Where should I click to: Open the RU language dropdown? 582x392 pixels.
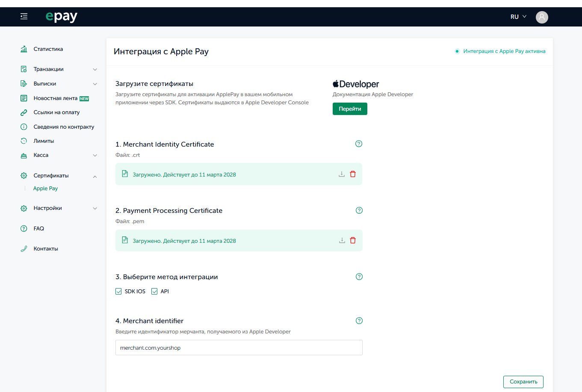(x=518, y=17)
